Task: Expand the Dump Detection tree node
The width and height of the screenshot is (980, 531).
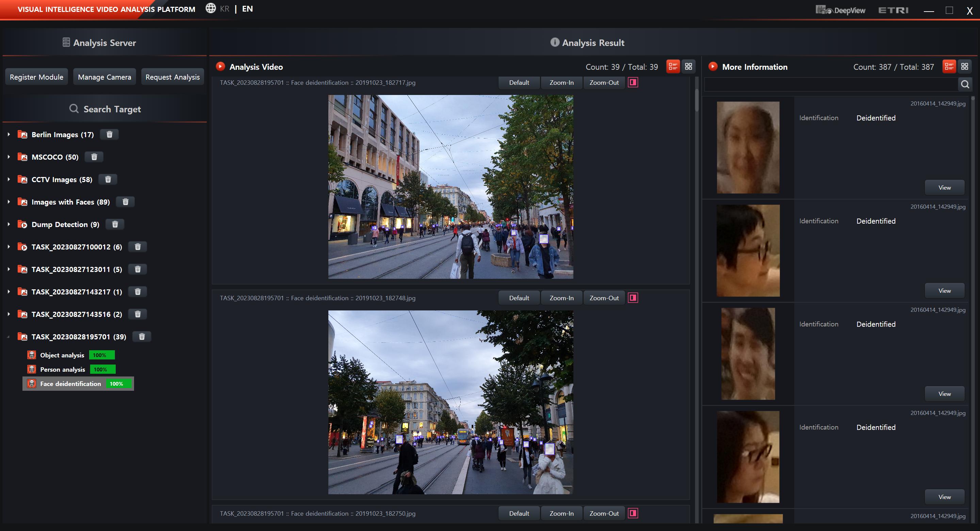Action: (x=9, y=224)
